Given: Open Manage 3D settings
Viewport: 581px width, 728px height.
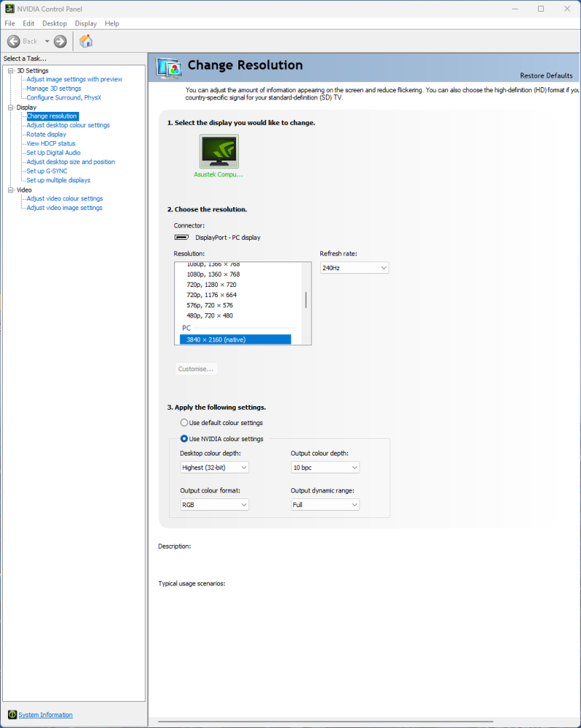Looking at the screenshot, I should coord(54,88).
